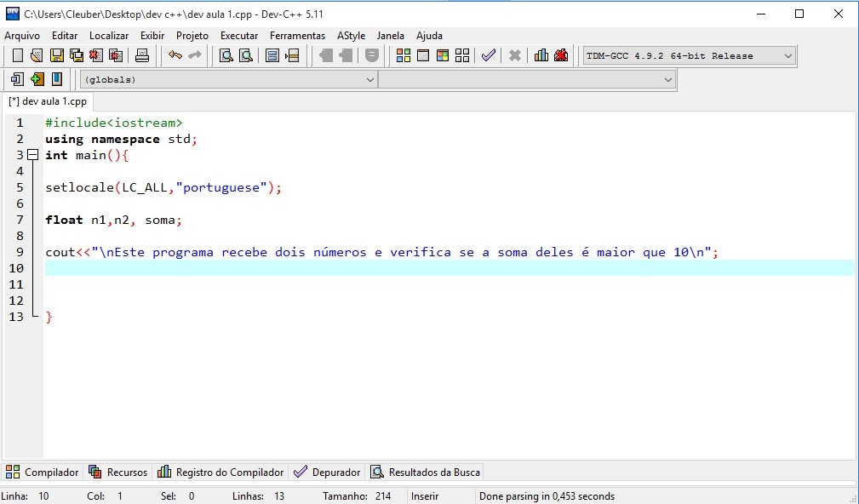Open the Executar menu
The height and width of the screenshot is (504, 859).
[239, 36]
